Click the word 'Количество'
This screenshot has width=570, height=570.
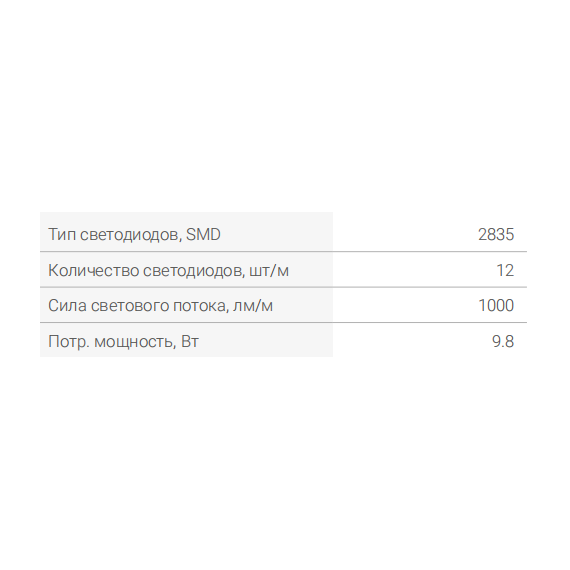point(93,270)
